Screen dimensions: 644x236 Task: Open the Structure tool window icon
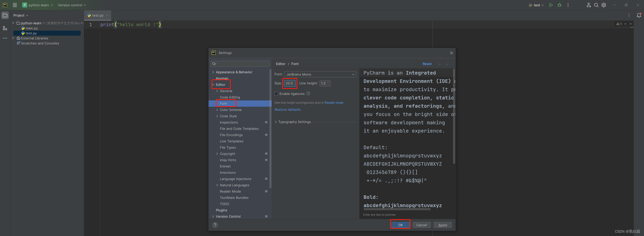(x=5, y=28)
